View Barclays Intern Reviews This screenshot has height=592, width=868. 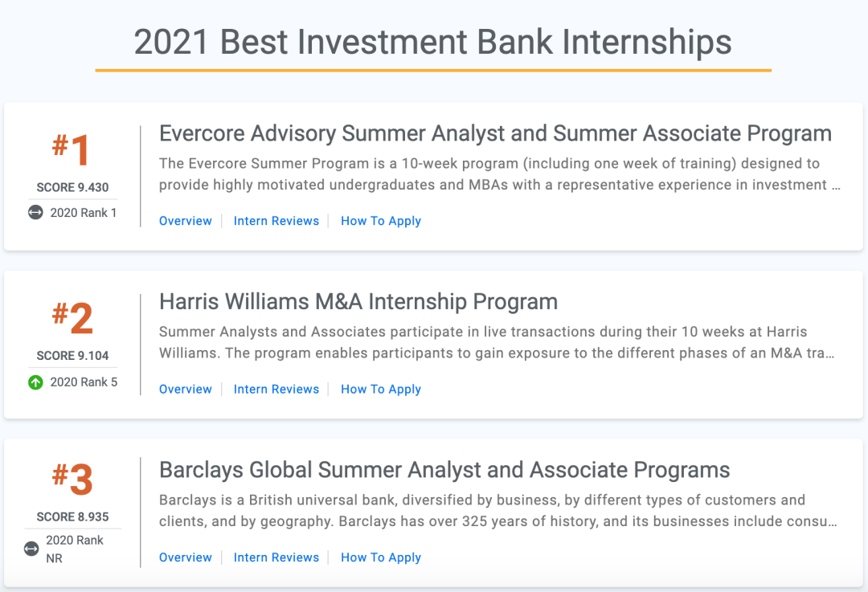tap(276, 557)
